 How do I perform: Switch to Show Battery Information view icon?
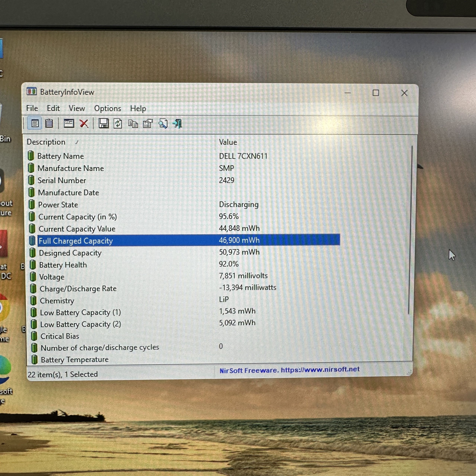[35, 123]
